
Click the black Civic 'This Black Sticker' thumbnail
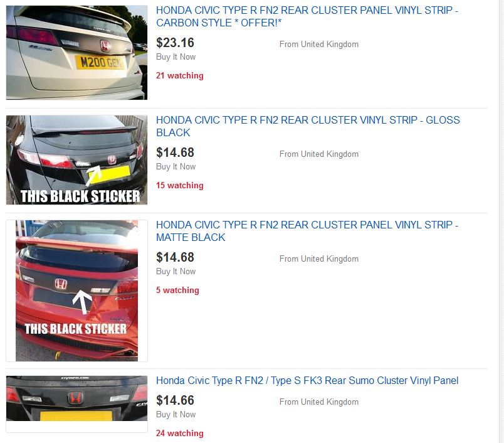(x=77, y=160)
